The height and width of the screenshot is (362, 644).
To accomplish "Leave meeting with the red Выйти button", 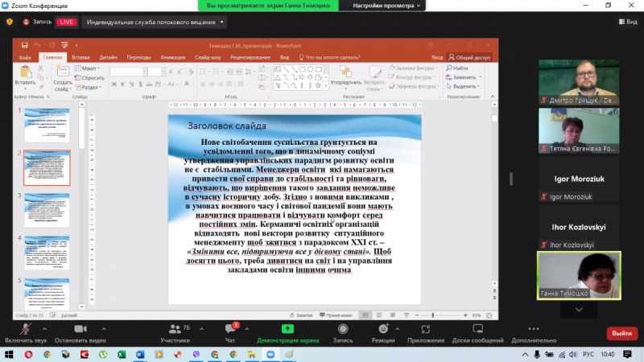I will point(620,333).
